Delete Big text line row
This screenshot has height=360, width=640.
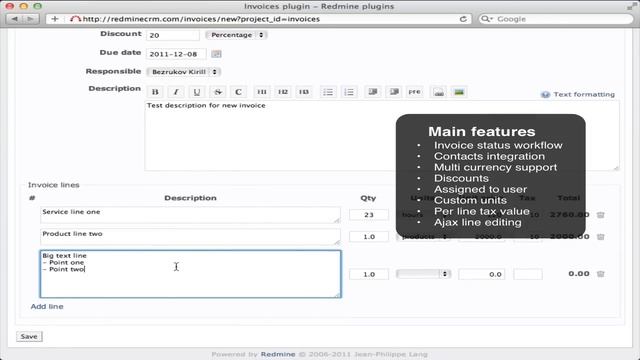pos(600,274)
